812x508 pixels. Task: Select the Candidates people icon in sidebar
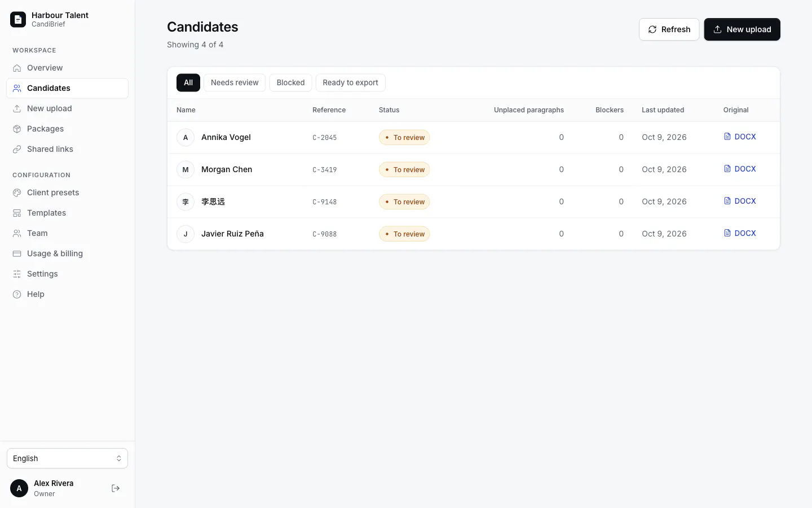point(17,88)
